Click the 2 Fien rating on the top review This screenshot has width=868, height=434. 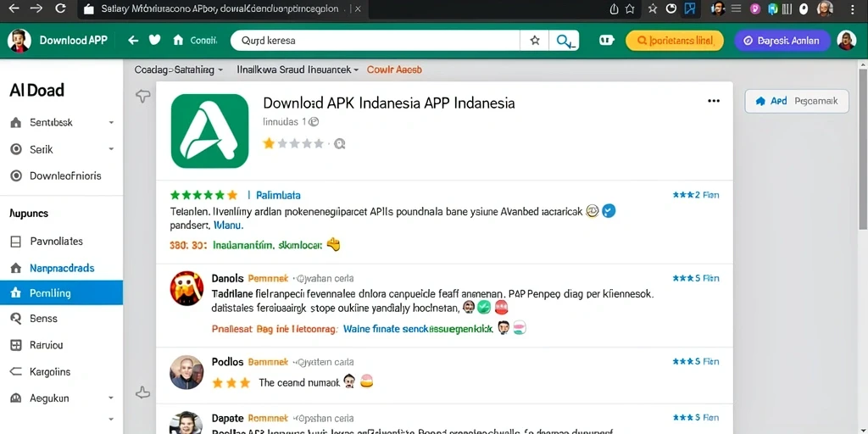click(x=696, y=195)
